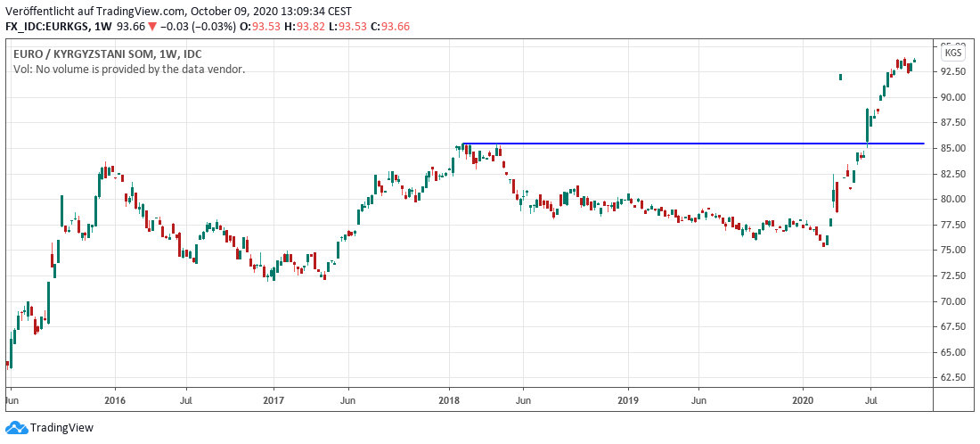Click the 82.50 price axis label
This screenshot has height=444, width=980.
tap(952, 174)
